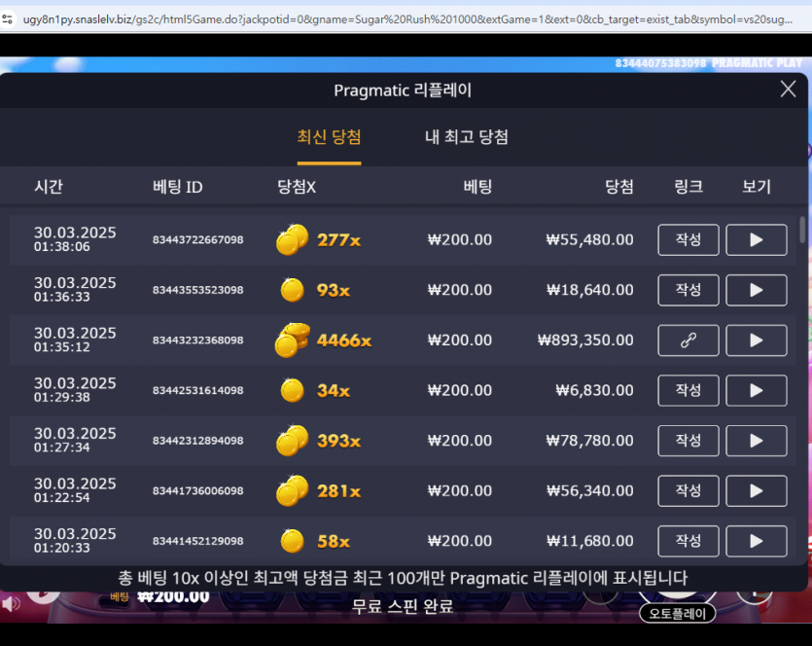Switch to the 최신 당첨 tab
Image resolution: width=812 pixels, height=646 pixels.
[x=329, y=137]
